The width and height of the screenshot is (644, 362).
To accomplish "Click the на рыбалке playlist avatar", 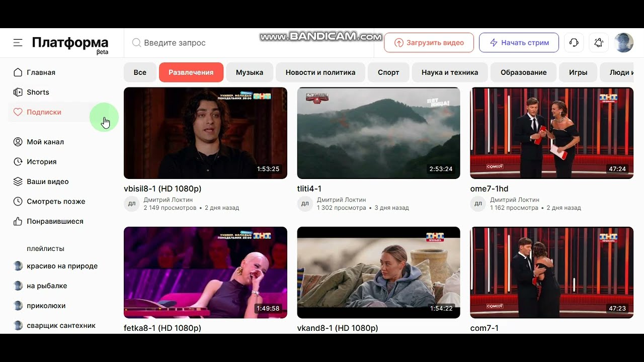I will 18,286.
